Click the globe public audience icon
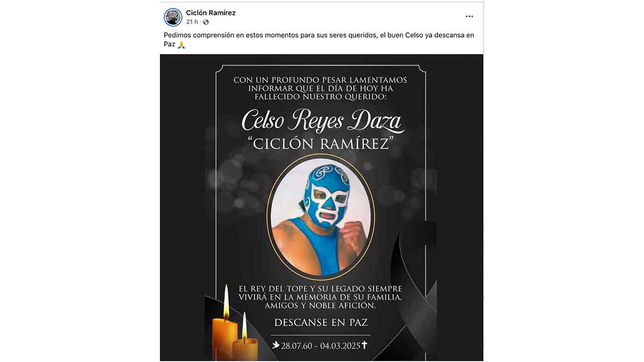Viewport: 644px width, 362px height. point(206,22)
